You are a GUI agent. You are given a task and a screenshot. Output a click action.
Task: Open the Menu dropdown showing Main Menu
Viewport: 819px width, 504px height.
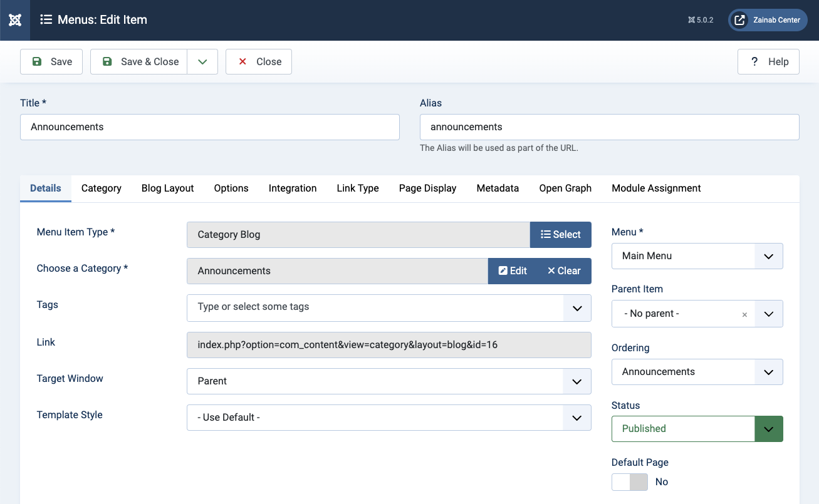[x=697, y=255]
